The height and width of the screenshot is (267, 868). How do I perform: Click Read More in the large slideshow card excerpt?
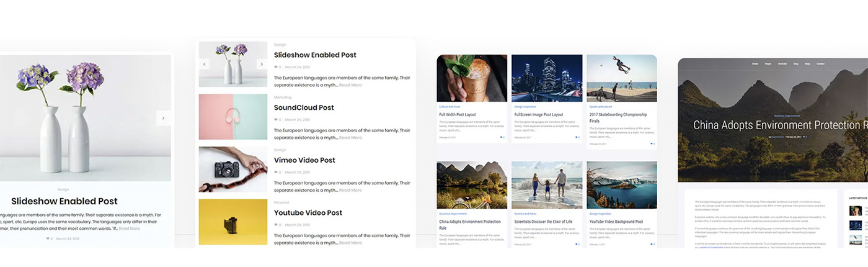tap(130, 229)
